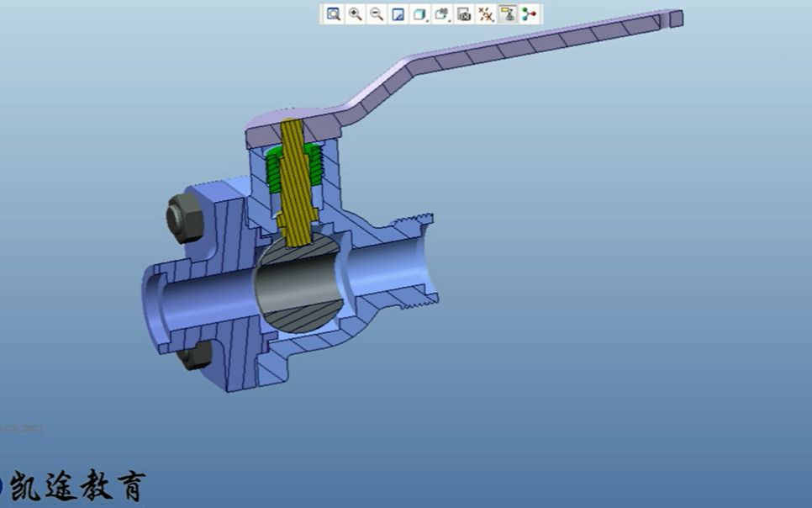This screenshot has width=812, height=508.
Task: Toggle the Spin Center display
Action: click(529, 14)
